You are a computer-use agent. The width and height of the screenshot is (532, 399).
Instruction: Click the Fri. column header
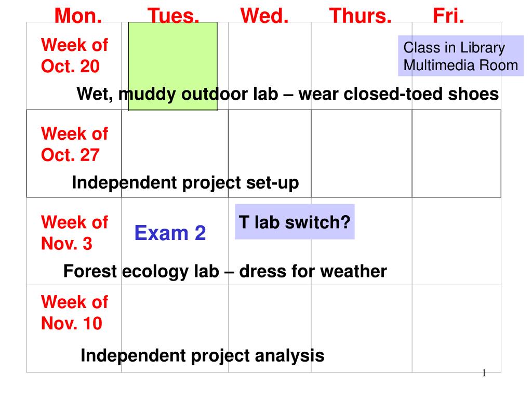click(448, 16)
